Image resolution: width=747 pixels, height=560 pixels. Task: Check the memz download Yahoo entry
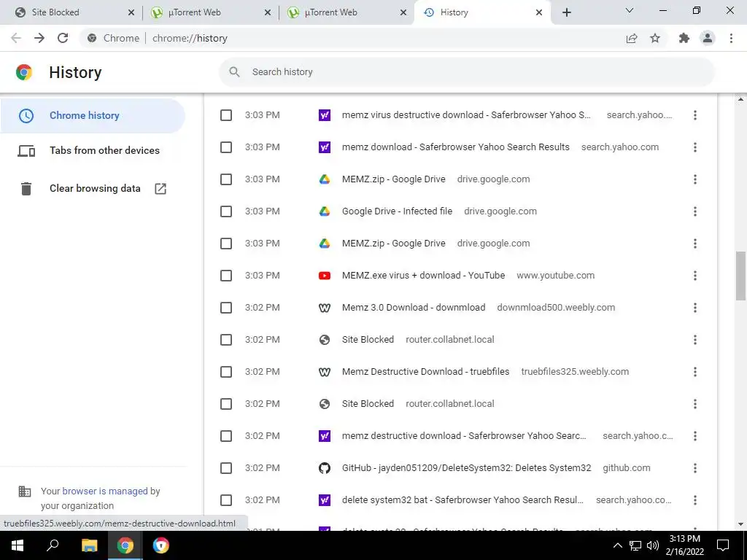click(226, 147)
